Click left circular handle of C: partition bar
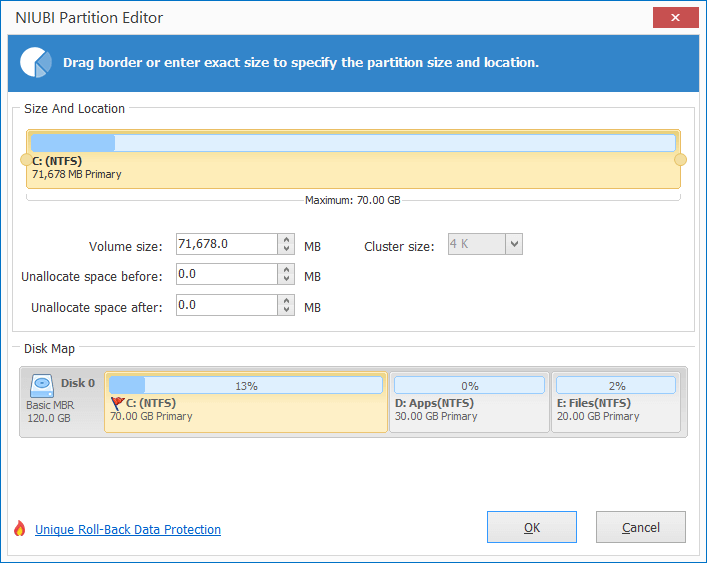707x563 pixels. coord(26,160)
